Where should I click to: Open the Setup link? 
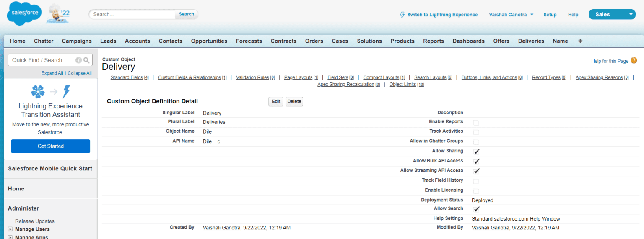click(x=550, y=15)
